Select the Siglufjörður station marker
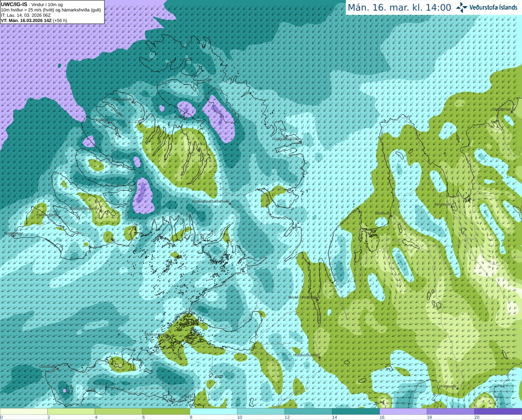This screenshot has height=420, width=522. 512,112
